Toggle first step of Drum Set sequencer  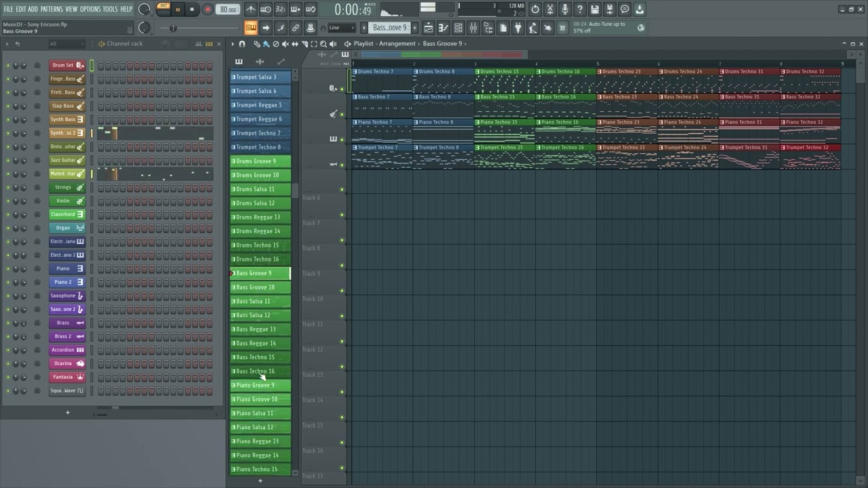coord(101,66)
